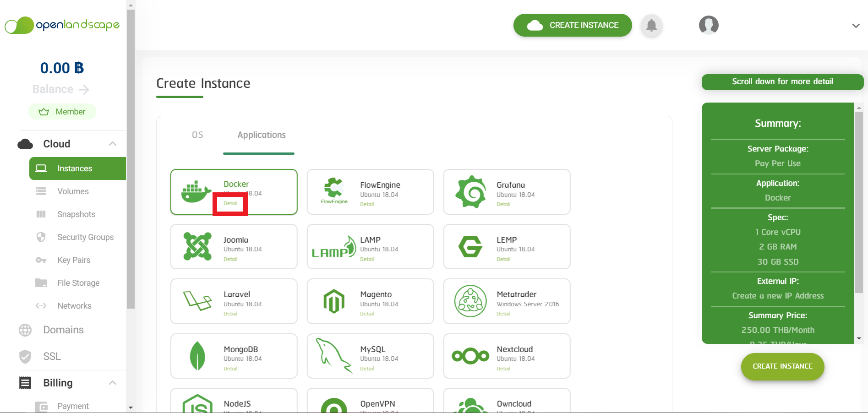Select the LEMP application icon
Viewport: 868px width, 413px height.
[470, 247]
